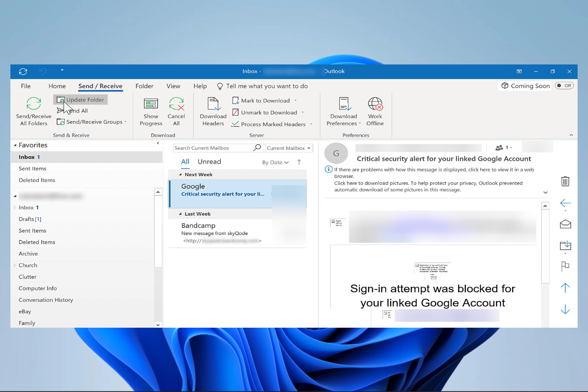Go to next item with down arrow

tap(565, 309)
